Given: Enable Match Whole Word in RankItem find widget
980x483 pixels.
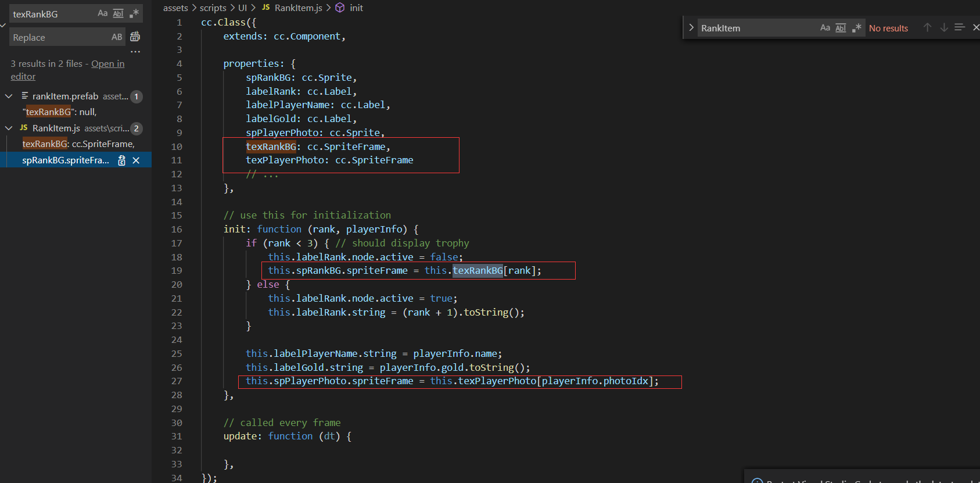Looking at the screenshot, I should (841, 28).
